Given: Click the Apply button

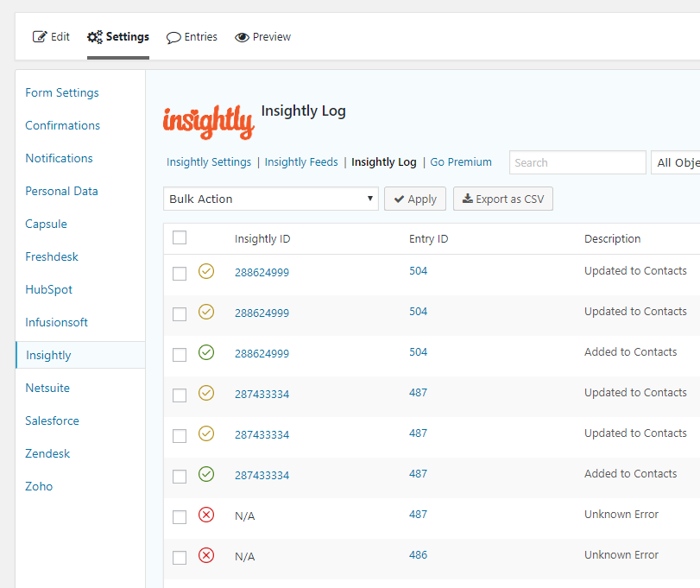Looking at the screenshot, I should click(415, 199).
